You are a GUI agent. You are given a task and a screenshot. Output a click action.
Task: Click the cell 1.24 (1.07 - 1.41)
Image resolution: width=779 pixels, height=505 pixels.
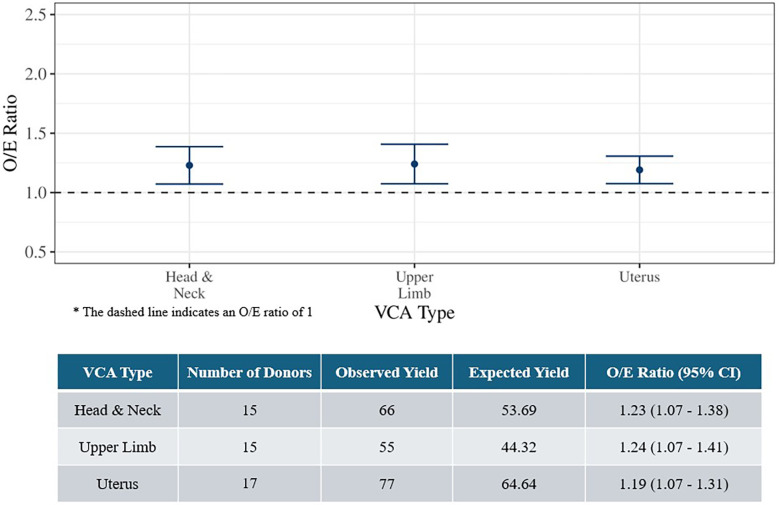[674, 447]
